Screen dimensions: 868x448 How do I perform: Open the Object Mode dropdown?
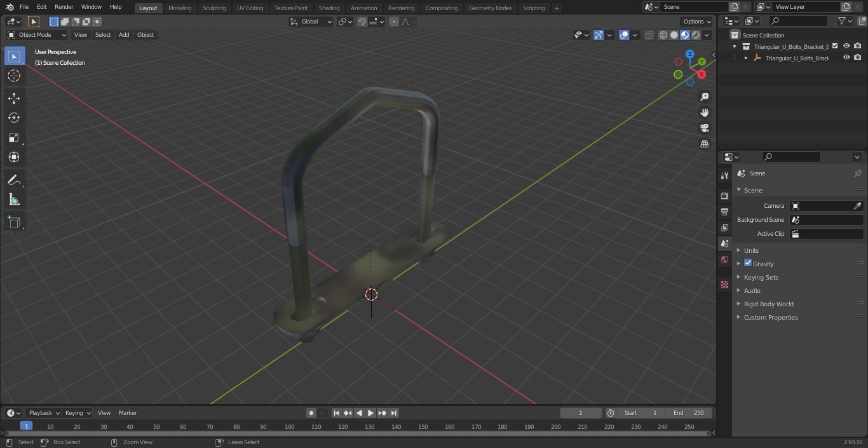point(37,35)
